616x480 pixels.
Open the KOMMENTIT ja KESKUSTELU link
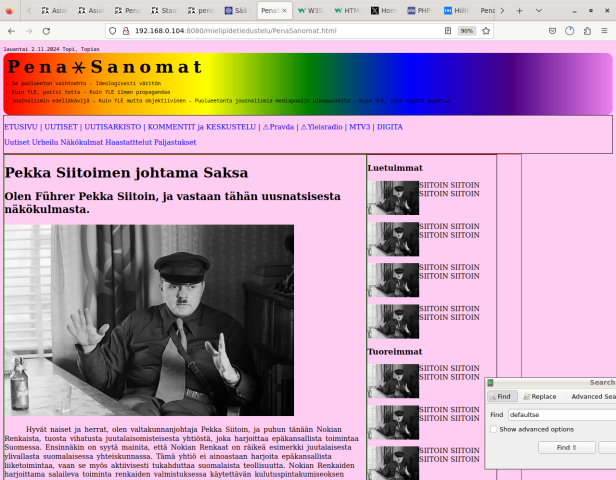205,127
